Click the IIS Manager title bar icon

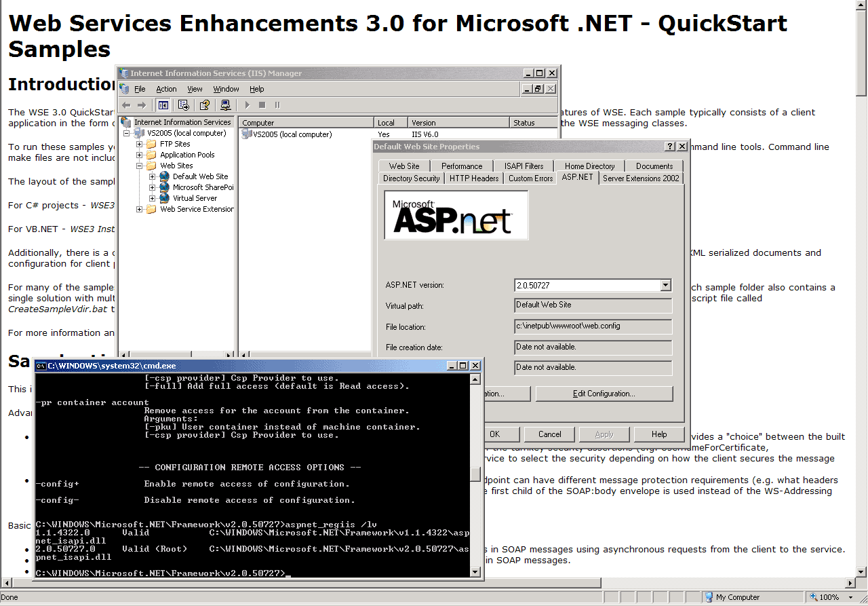(x=124, y=73)
